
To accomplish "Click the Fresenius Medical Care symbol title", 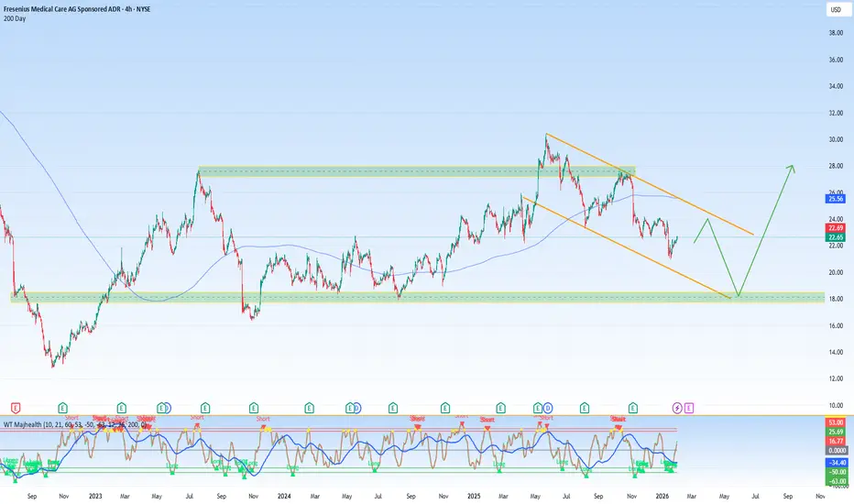I will 77,9.
